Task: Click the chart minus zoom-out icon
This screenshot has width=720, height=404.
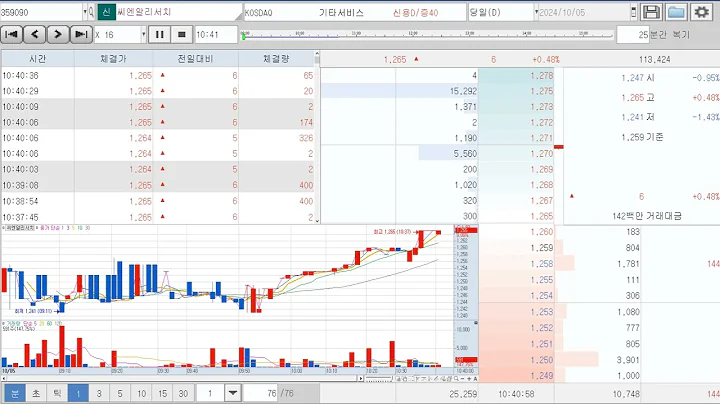Action: point(462,379)
